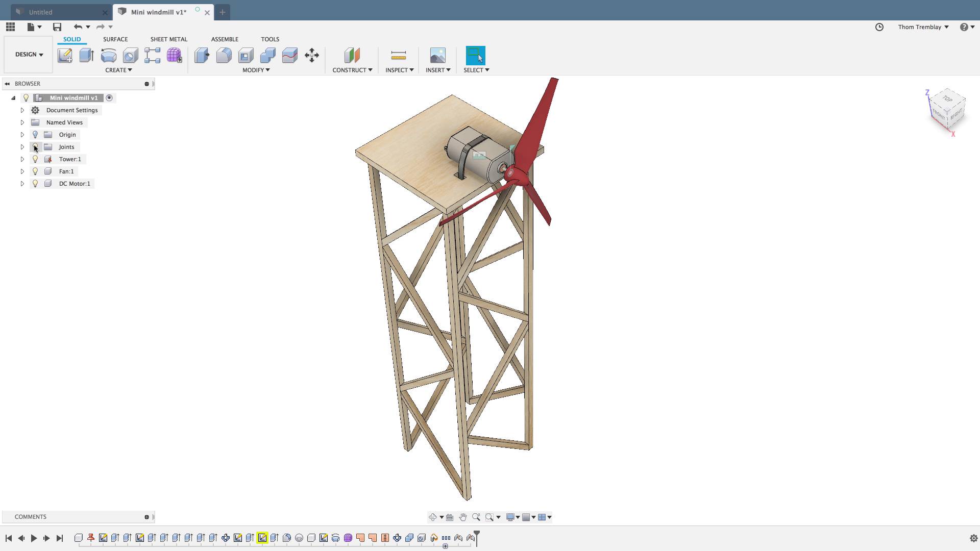Click the Extrude tool icon
This screenshot has height=551, width=980.
(86, 55)
